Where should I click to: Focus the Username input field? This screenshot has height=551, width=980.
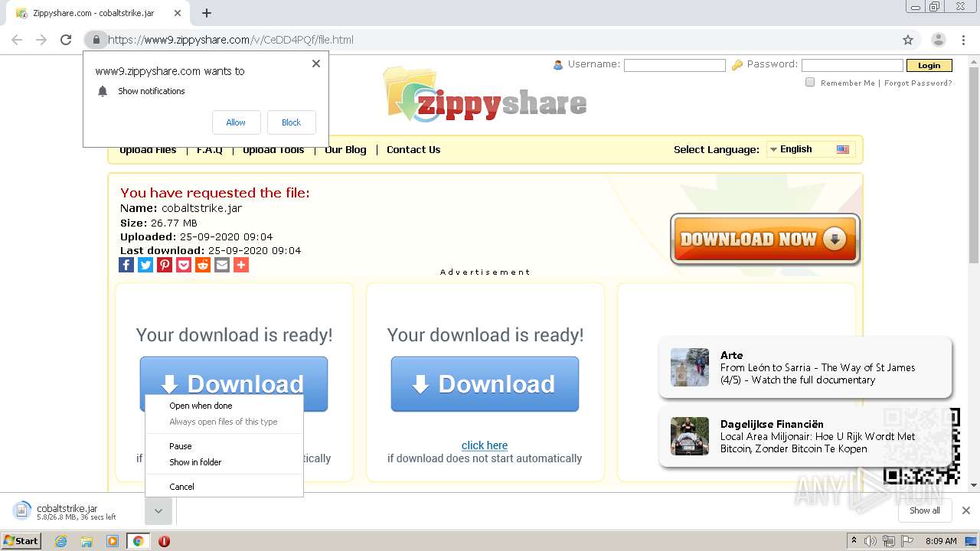[675, 66]
